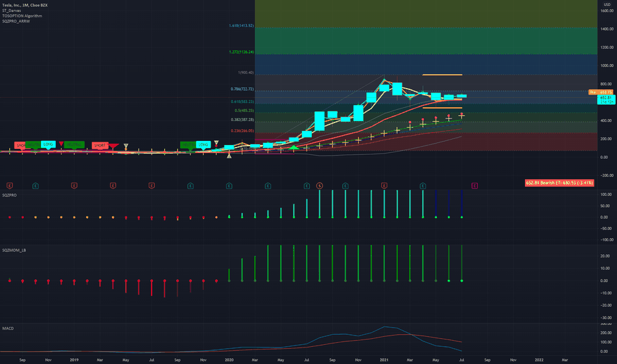This screenshot has width=617, height=364.
Task: Click the tall cyan candle near Aug 2020
Action: pos(319,121)
